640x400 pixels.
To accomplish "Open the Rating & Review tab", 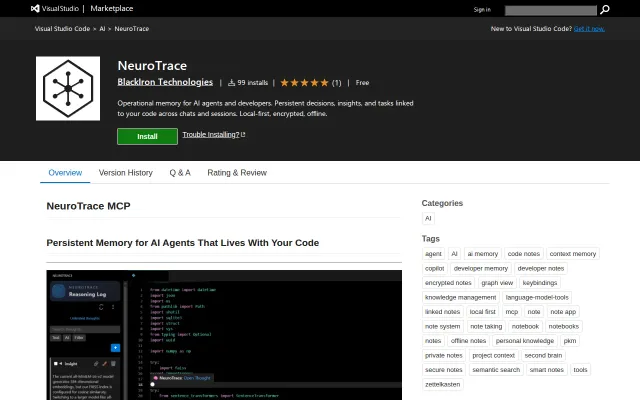I will (237, 173).
